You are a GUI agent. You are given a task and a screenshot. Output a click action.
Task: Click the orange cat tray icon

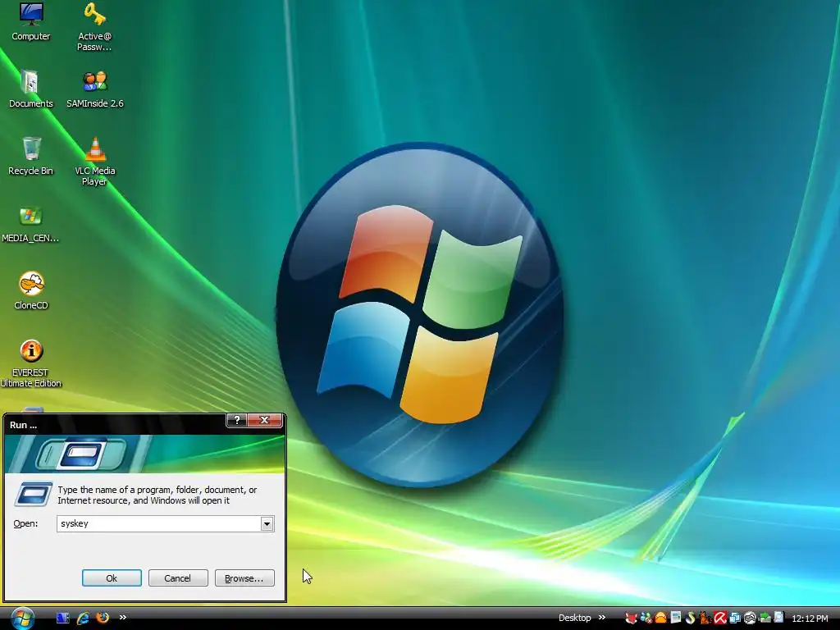click(705, 619)
